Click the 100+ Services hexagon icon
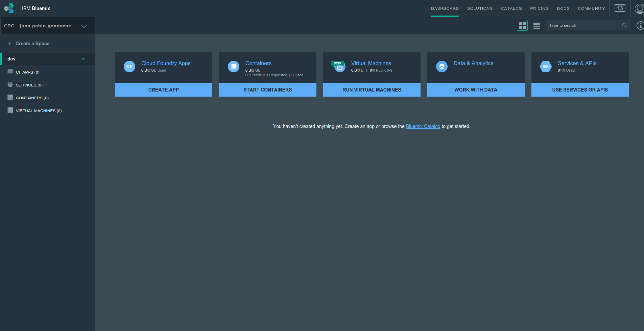 [546, 67]
